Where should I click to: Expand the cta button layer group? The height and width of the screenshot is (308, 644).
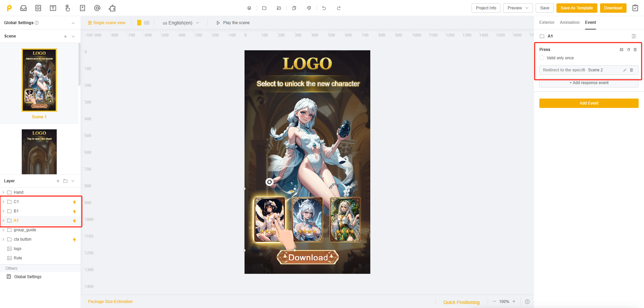3,239
